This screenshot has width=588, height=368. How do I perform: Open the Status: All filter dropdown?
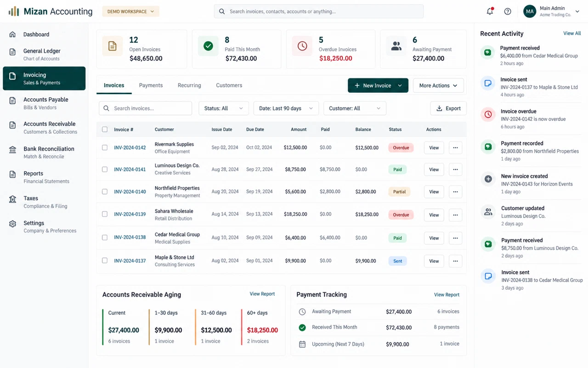[x=223, y=108]
